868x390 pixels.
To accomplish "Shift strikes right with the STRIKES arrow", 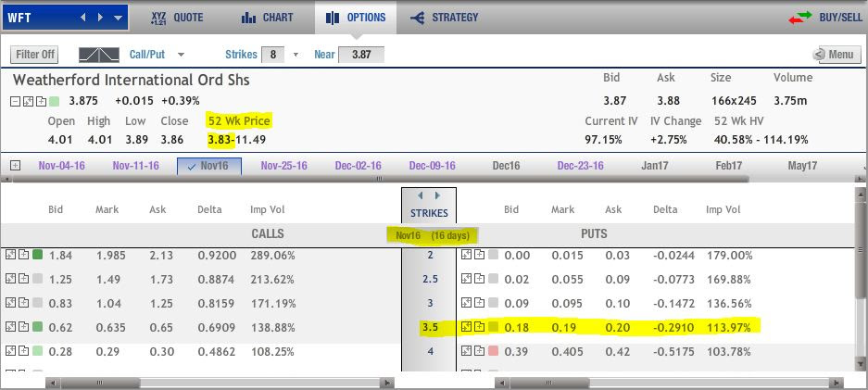I will [x=438, y=195].
